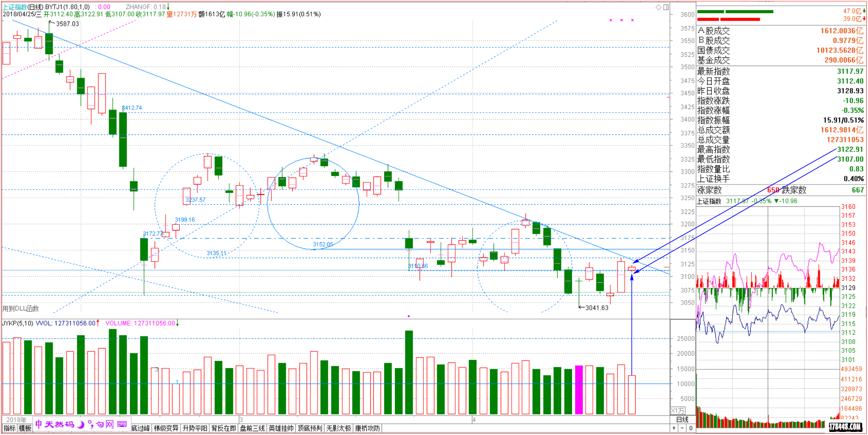
Task: Click the minus zoom button below the price axis
Action: coord(682,428)
